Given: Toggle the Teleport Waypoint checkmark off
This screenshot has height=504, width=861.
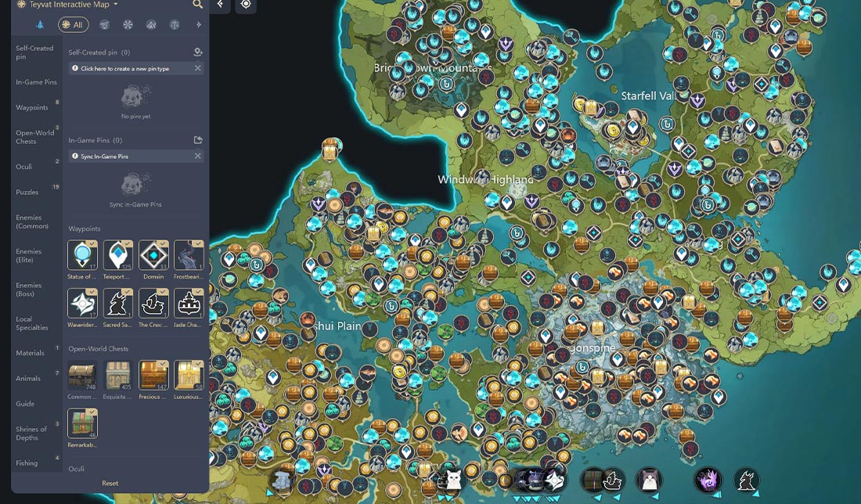Looking at the screenshot, I should pyautogui.click(x=127, y=243).
